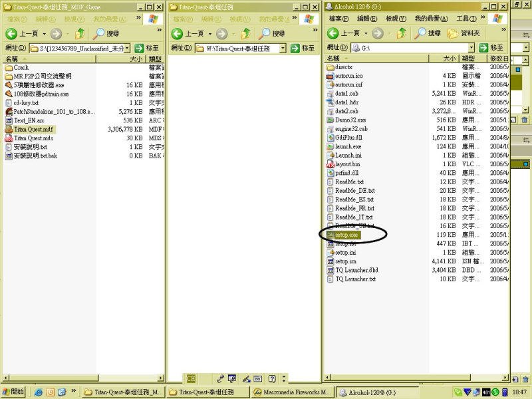The image size is (532, 399).
Task: Open Internet Explorer from quick launch
Action: click(39, 392)
